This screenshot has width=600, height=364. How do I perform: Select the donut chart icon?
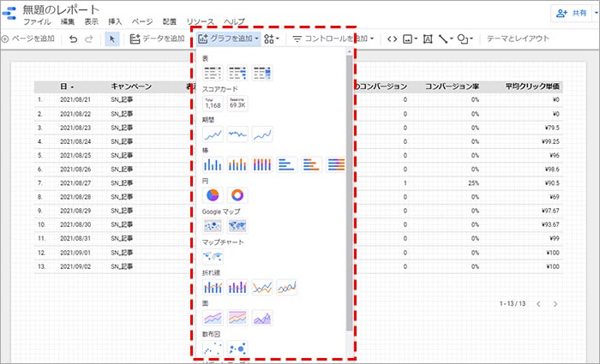(237, 196)
